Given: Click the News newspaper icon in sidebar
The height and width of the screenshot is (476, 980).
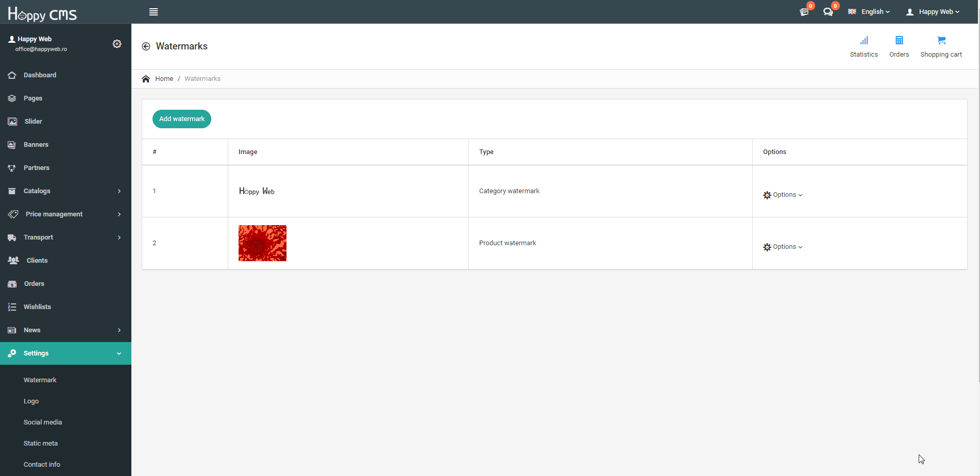Looking at the screenshot, I should coord(12,330).
